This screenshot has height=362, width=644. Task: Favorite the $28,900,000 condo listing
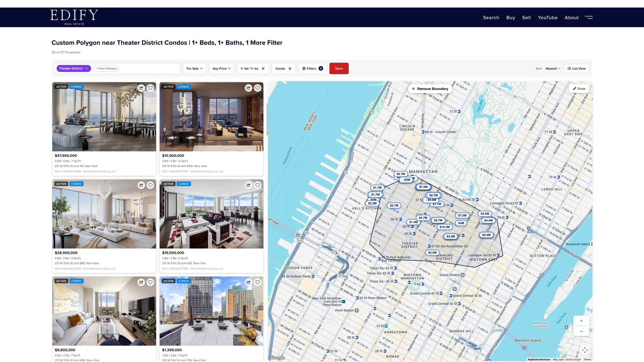(x=150, y=185)
